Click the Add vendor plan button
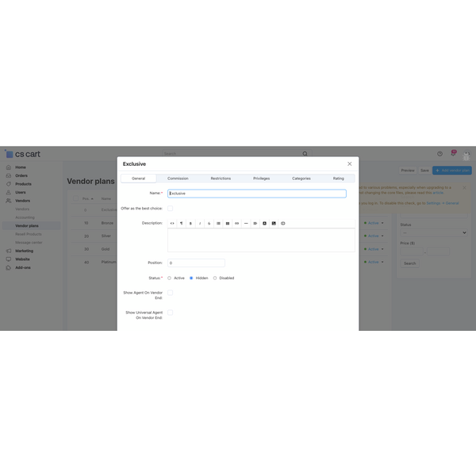Screen dimensions: 476x476 pos(452,171)
